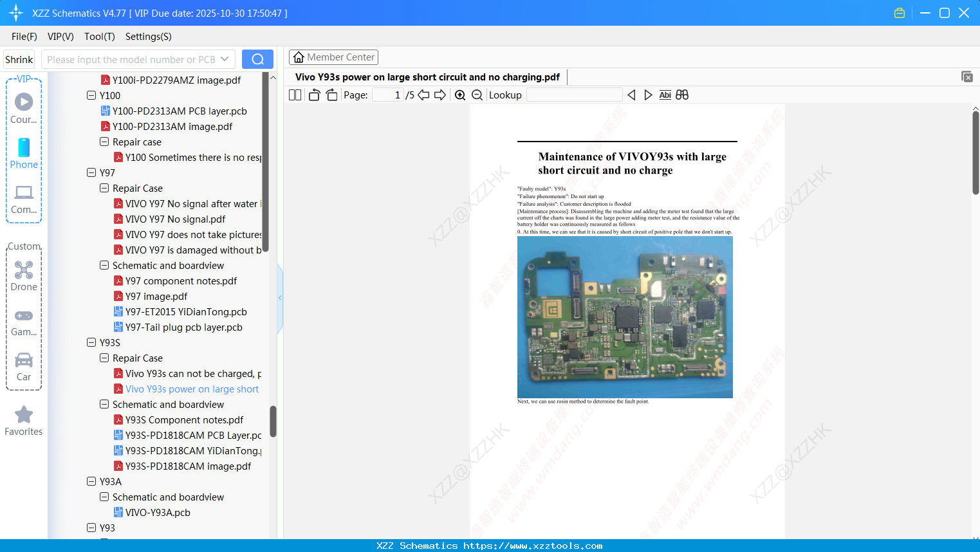This screenshot has width=980, height=552.
Task: Zoom out of the PDF
Action: click(x=477, y=95)
